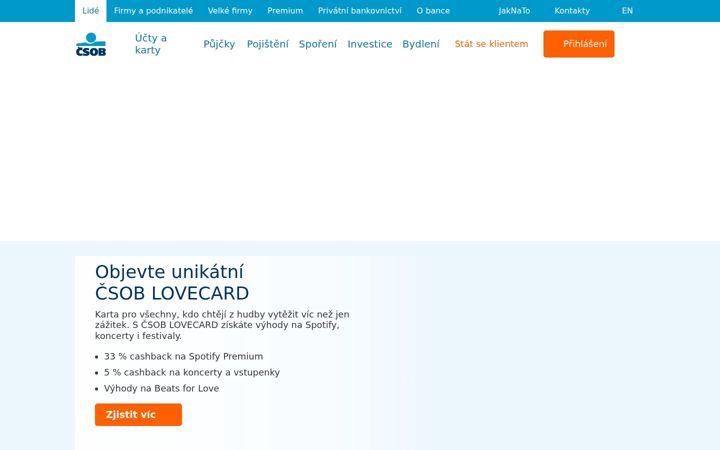Click 'Výhody na Beats for Love' text
This screenshot has width=720, height=450.
click(x=161, y=388)
